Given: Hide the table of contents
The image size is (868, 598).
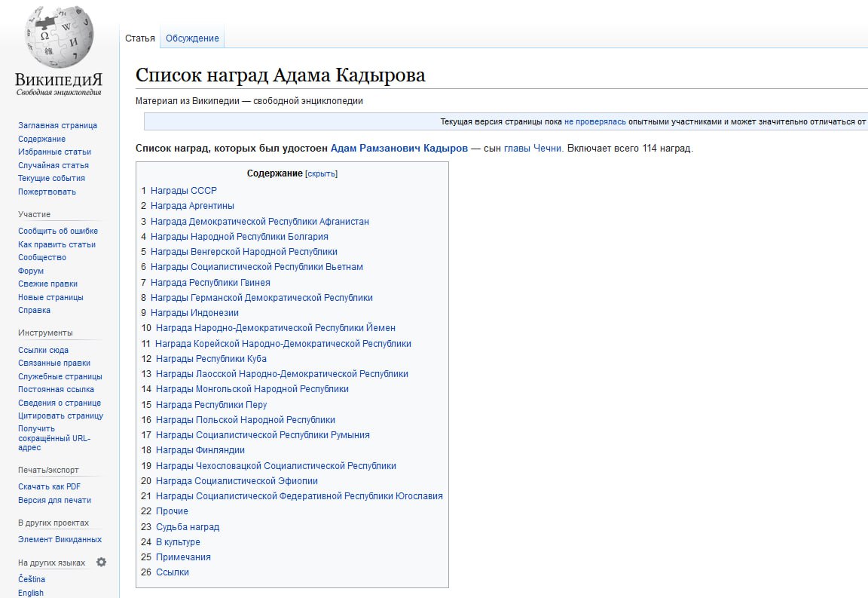Looking at the screenshot, I should click(x=321, y=174).
